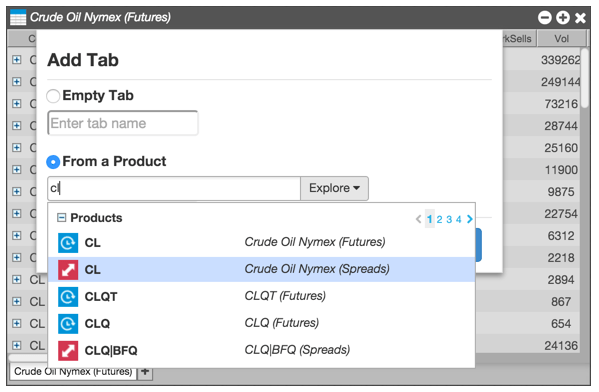Choose CLQT (Futures) result
Viewport: 599px width, 392px height.
pyautogui.click(x=261, y=297)
